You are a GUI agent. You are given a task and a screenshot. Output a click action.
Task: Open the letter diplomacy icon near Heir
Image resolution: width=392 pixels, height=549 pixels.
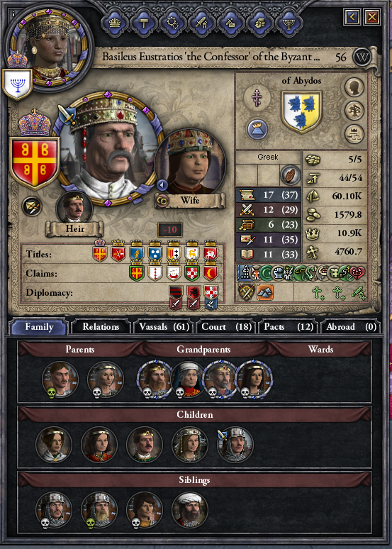pyautogui.click(x=32, y=206)
